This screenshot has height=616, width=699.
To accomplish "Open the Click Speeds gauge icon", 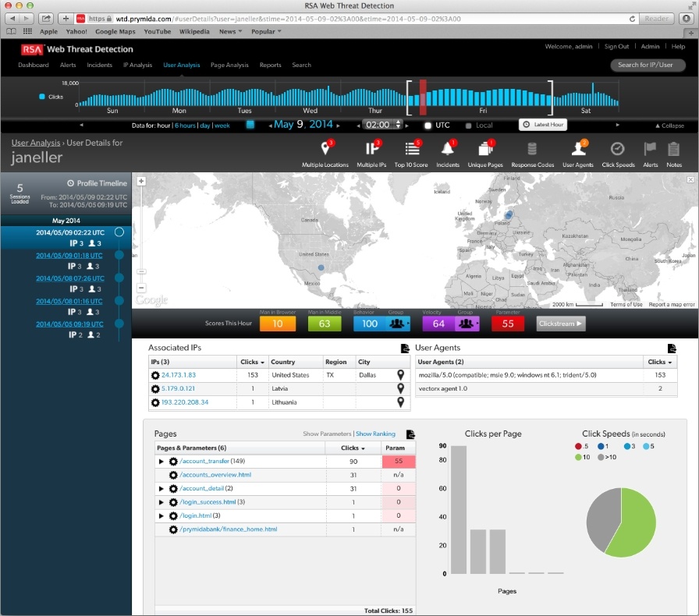I will coord(617,148).
